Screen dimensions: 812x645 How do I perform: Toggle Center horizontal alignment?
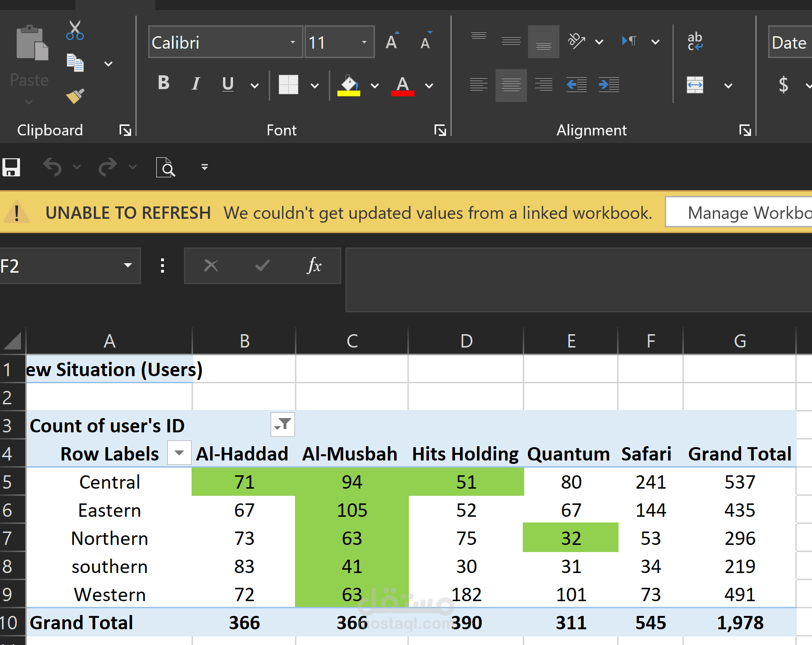(x=511, y=85)
